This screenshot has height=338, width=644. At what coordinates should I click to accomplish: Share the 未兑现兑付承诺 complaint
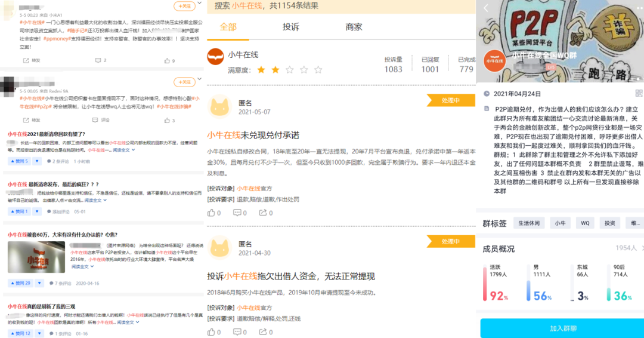tap(265, 213)
